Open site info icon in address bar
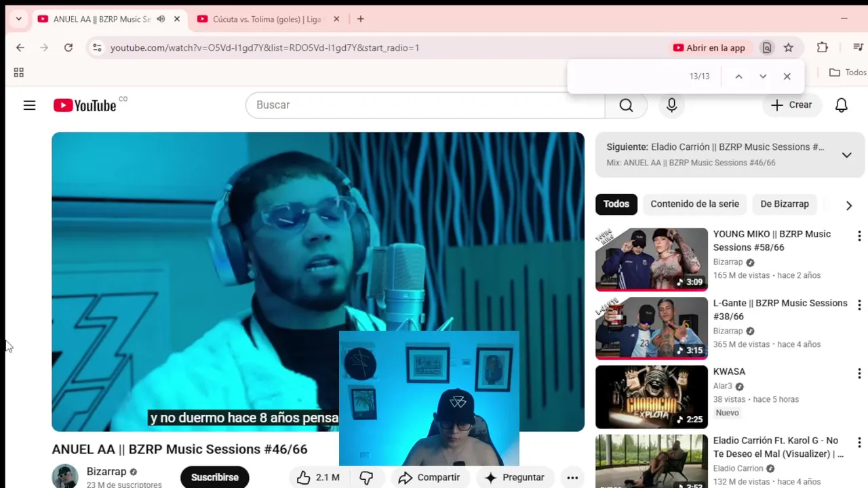The width and height of the screenshot is (868, 488). pyautogui.click(x=97, y=47)
